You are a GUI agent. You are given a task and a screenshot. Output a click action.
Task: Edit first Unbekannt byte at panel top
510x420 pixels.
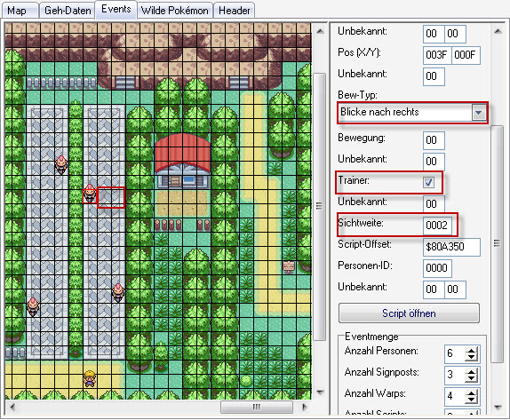[434, 34]
